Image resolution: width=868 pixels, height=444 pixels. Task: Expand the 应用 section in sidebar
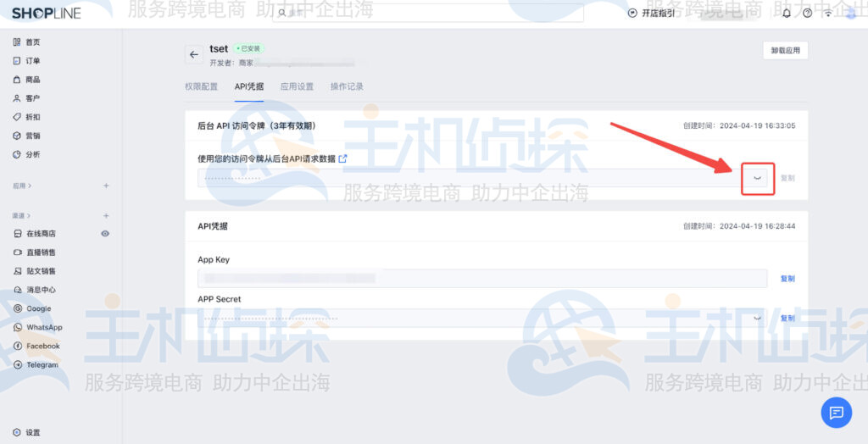point(22,186)
